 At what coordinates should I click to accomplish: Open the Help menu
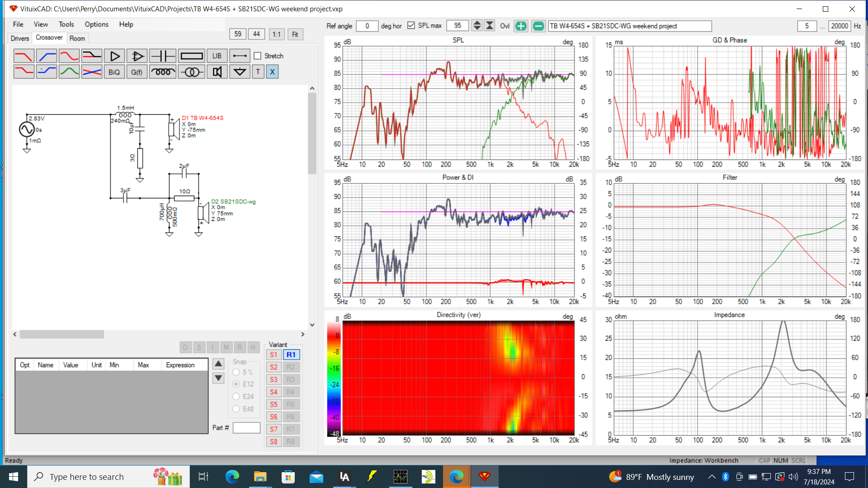pyautogui.click(x=126, y=24)
